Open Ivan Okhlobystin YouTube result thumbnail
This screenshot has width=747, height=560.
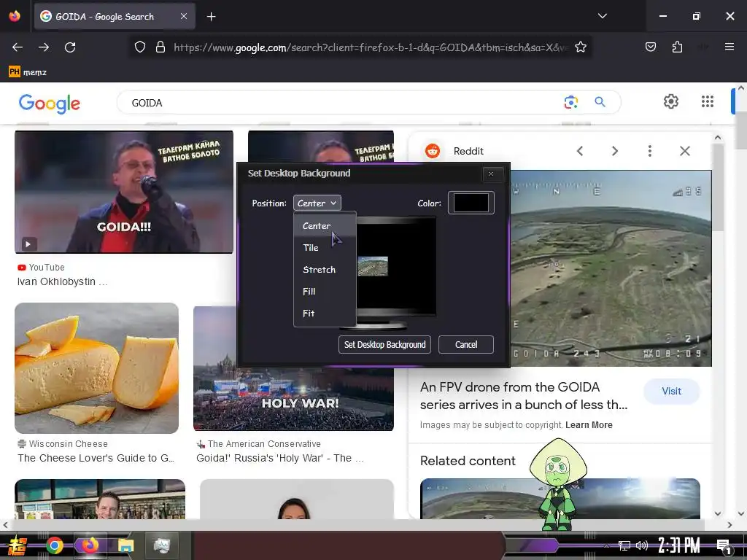[x=124, y=192]
